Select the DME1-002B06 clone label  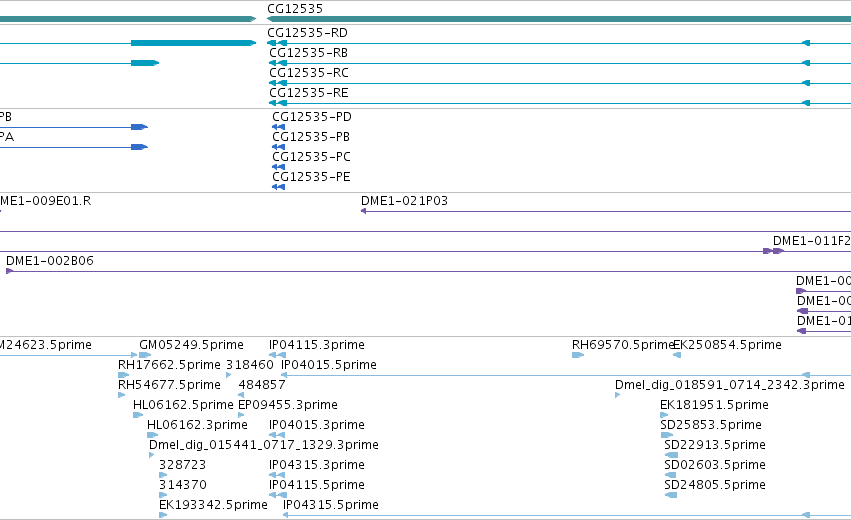click(x=50, y=261)
